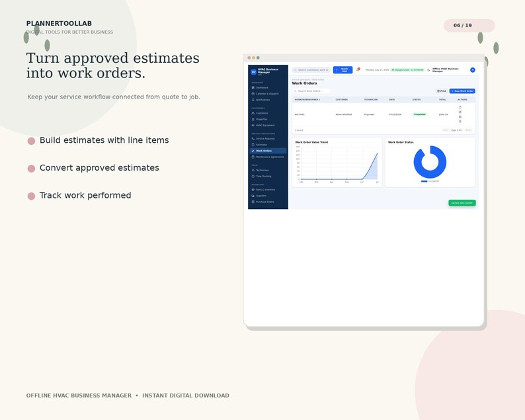Viewport: 525px width, 420px height.
Task: Toggle the dark mode moon icon
Action: pos(428,70)
